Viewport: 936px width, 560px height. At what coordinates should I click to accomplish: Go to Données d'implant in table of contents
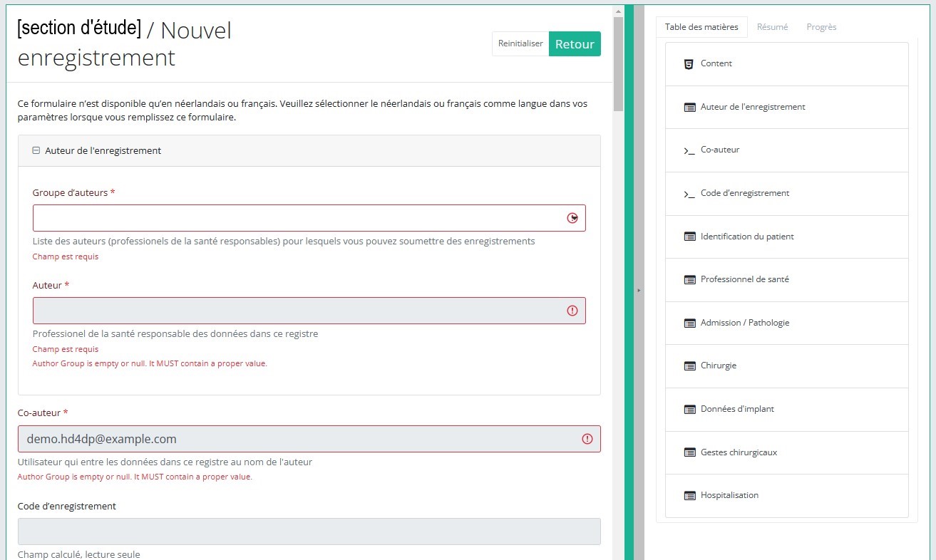[x=737, y=409]
